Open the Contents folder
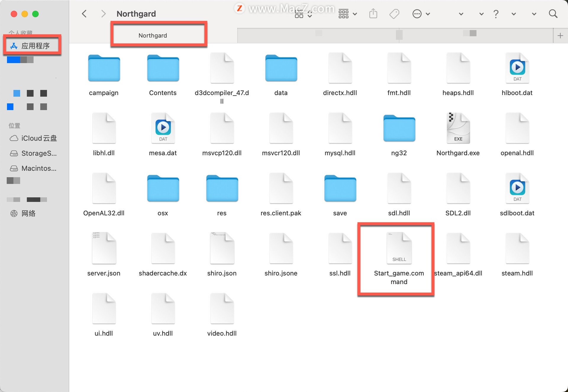This screenshot has height=392, width=568. coord(163,68)
